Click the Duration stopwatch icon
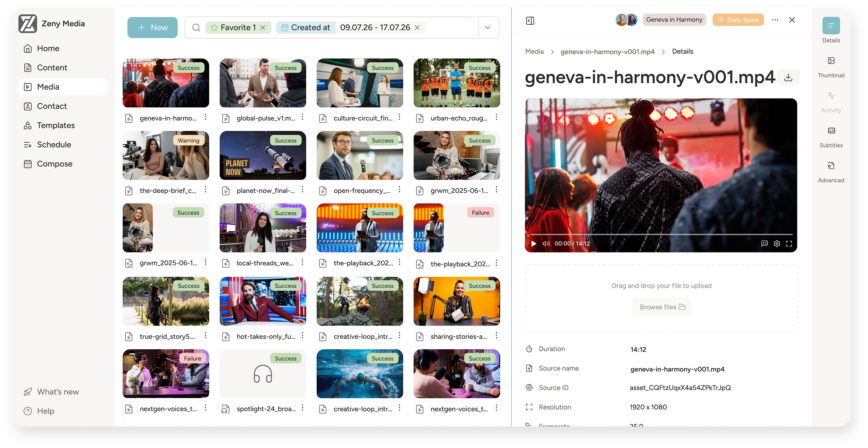Viewport: 868px width, 448px height. pos(529,349)
